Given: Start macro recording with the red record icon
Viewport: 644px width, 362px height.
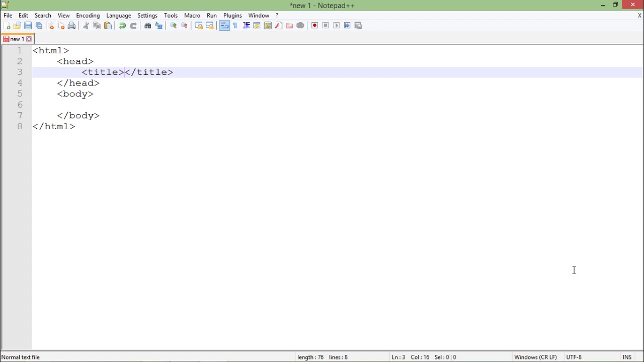Looking at the screenshot, I should tap(314, 26).
